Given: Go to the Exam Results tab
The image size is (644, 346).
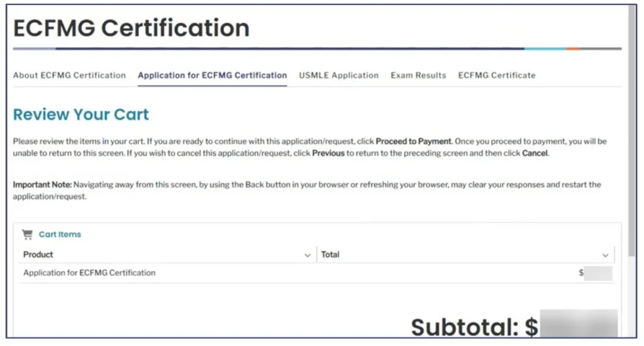Looking at the screenshot, I should 418,75.
